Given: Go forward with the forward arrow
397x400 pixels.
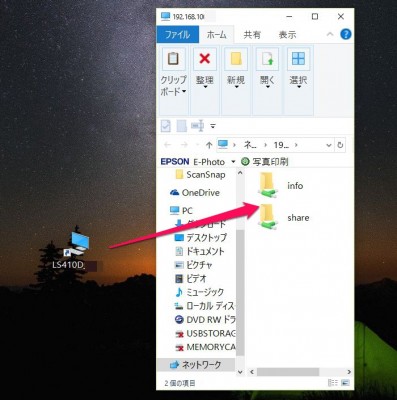Looking at the screenshot, I should 184,145.
